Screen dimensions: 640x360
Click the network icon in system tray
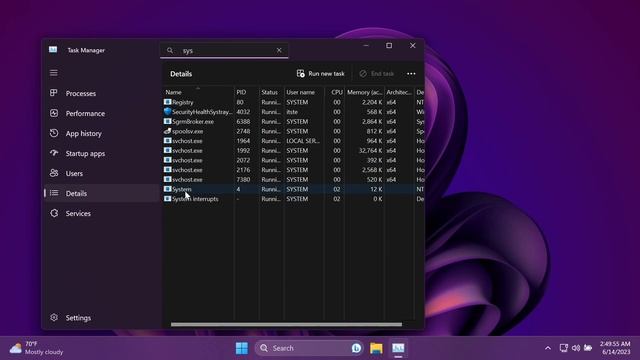point(564,348)
